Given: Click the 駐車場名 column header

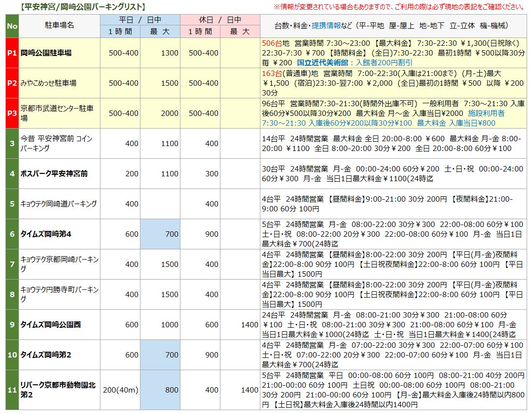Looking at the screenshot, I should (x=59, y=23).
